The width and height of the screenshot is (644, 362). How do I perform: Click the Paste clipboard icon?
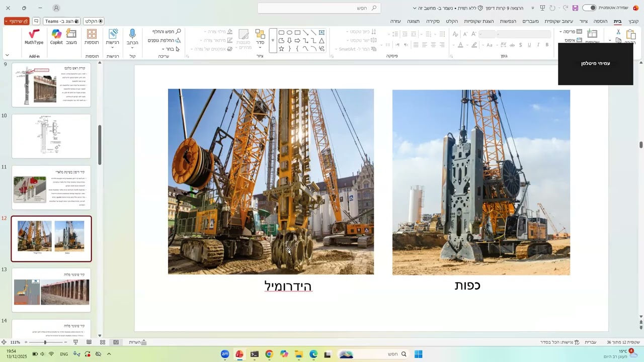[x=631, y=35]
